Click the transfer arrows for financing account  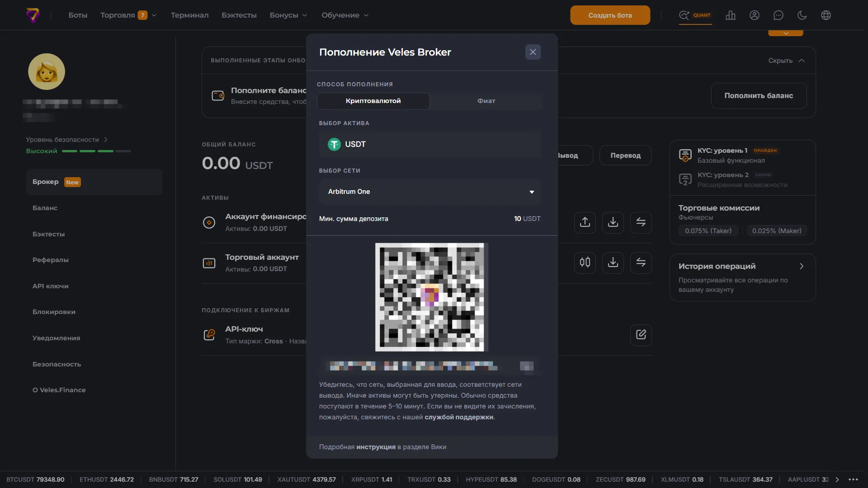(x=641, y=222)
